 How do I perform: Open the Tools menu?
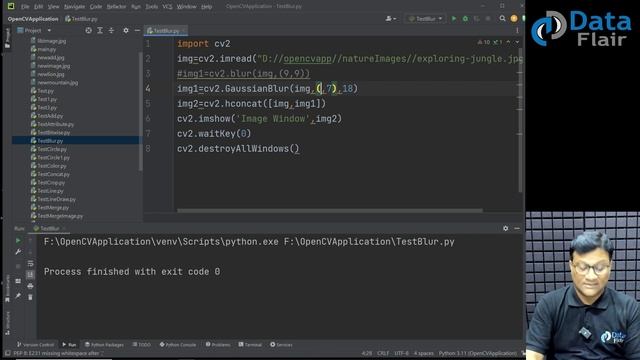click(151, 7)
